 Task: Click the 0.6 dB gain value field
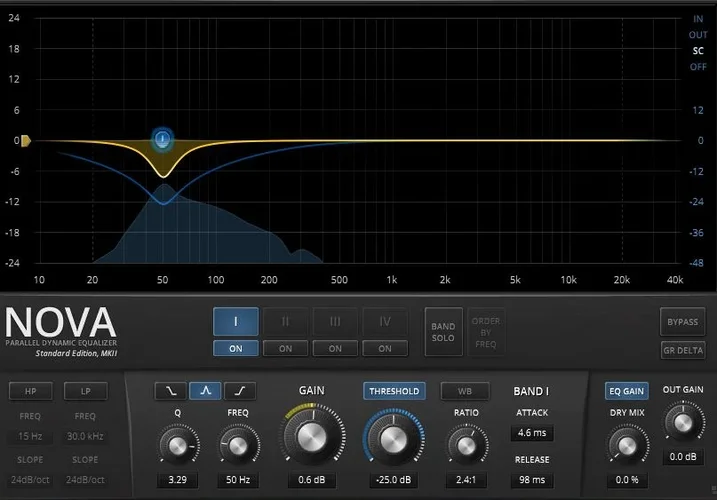(x=312, y=479)
